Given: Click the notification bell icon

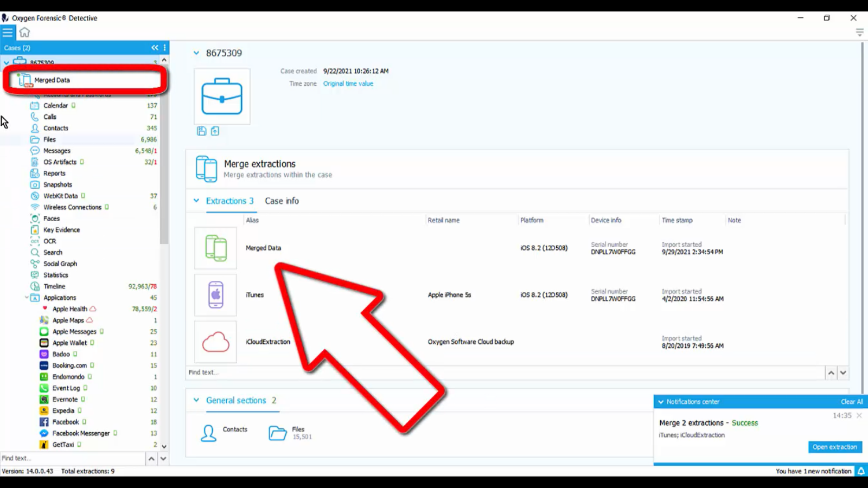Looking at the screenshot, I should click(861, 471).
